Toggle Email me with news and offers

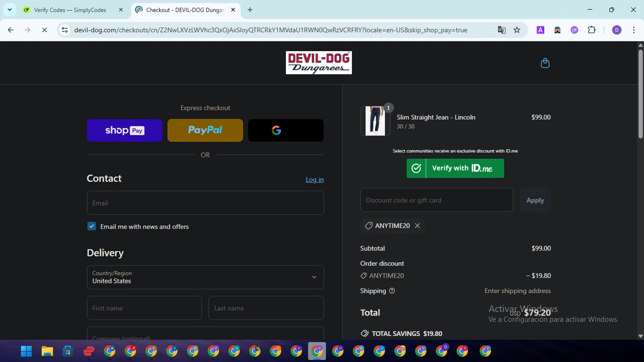click(x=91, y=226)
